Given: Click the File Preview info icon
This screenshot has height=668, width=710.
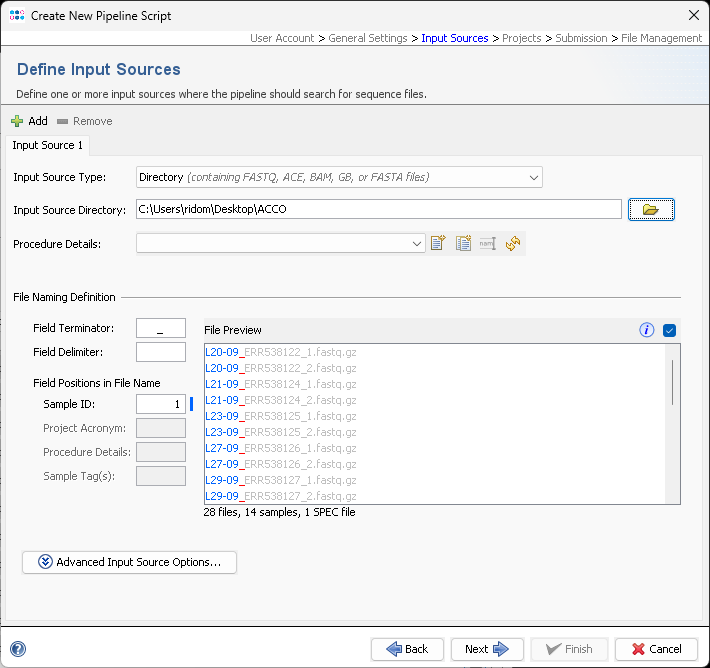Looking at the screenshot, I should point(647,330).
